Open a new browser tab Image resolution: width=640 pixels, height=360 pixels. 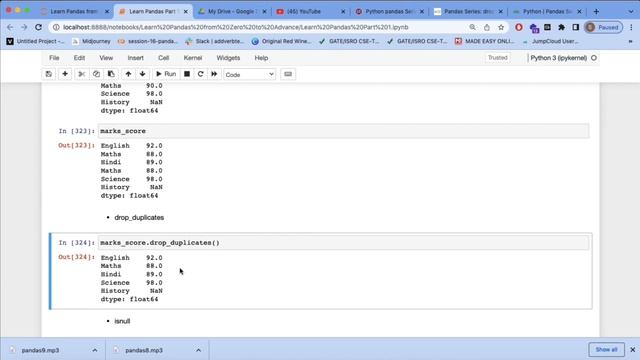click(x=596, y=11)
